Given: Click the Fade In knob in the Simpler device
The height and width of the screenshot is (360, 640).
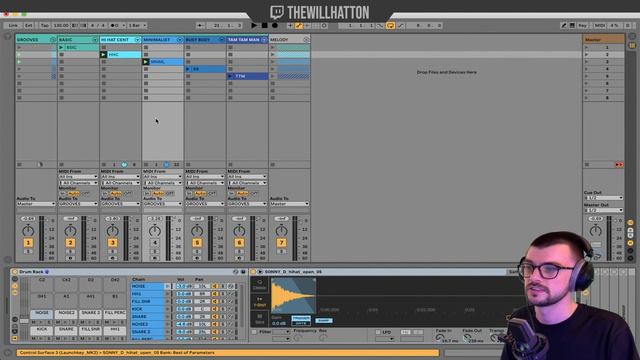Looking at the screenshot, I should point(439,338).
